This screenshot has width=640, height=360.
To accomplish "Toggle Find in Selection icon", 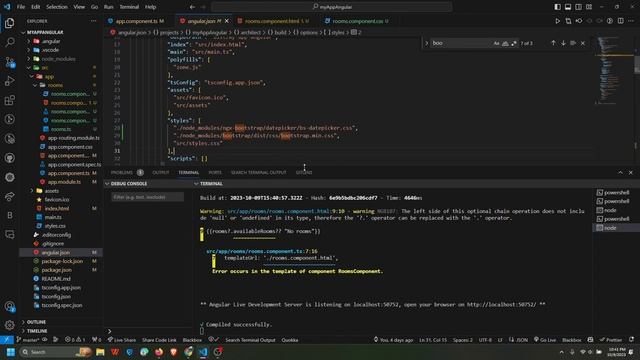I will pos(573,43).
